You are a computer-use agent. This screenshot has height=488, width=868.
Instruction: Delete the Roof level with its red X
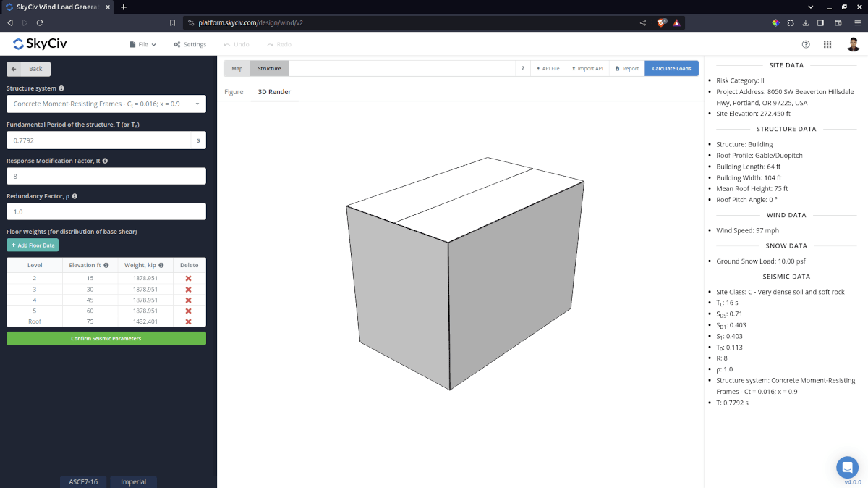click(187, 321)
